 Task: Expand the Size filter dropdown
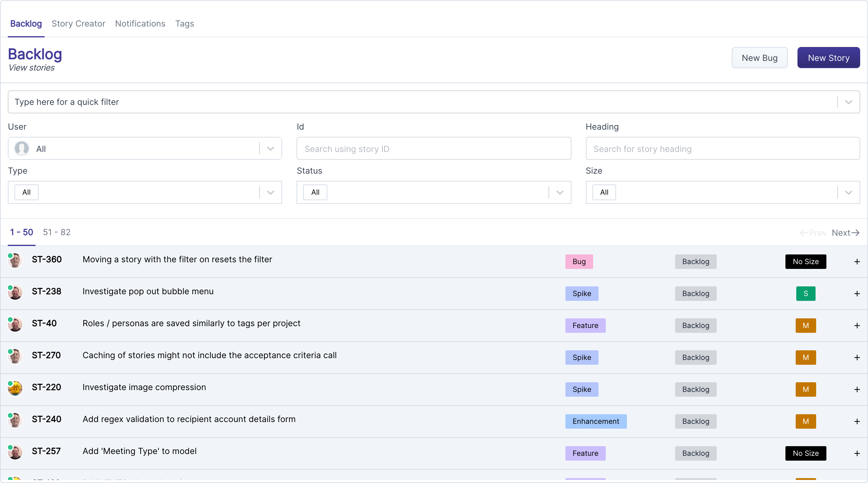[x=848, y=192]
